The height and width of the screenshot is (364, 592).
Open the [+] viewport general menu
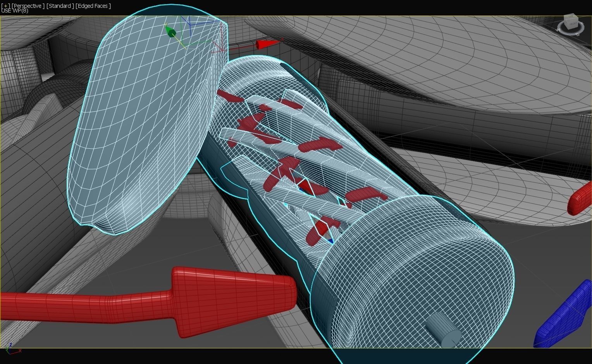tap(6, 6)
